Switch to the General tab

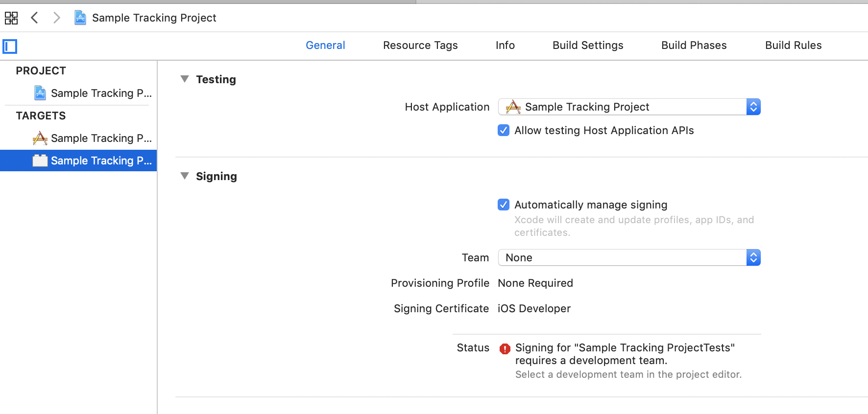pos(325,46)
